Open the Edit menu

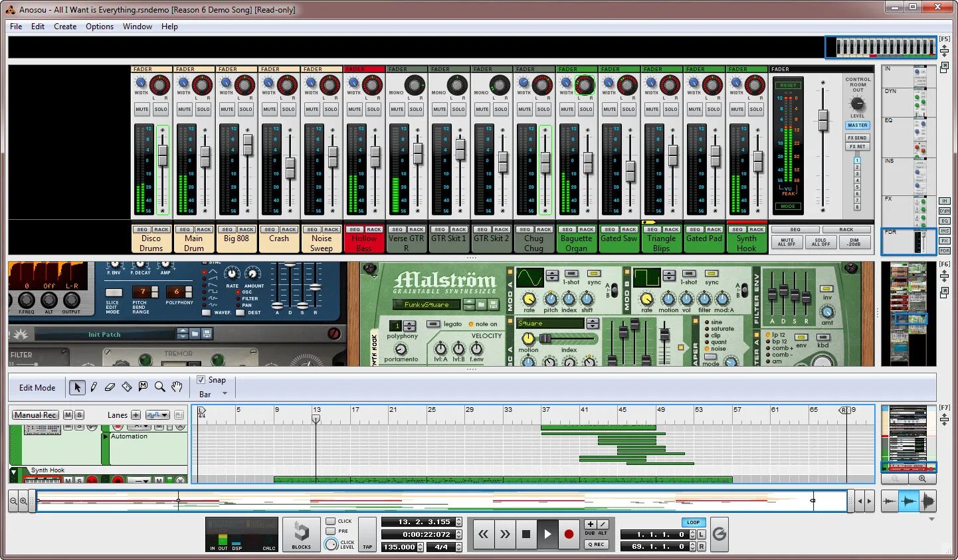38,27
